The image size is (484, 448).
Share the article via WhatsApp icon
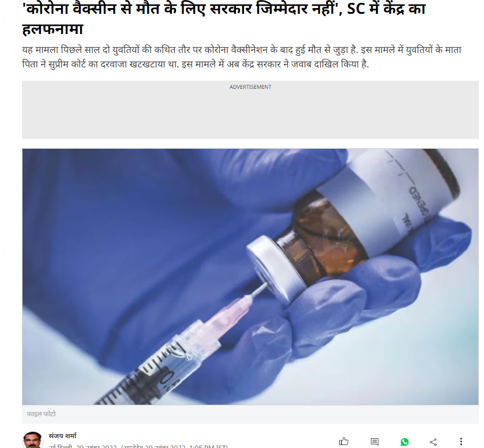[x=404, y=442]
